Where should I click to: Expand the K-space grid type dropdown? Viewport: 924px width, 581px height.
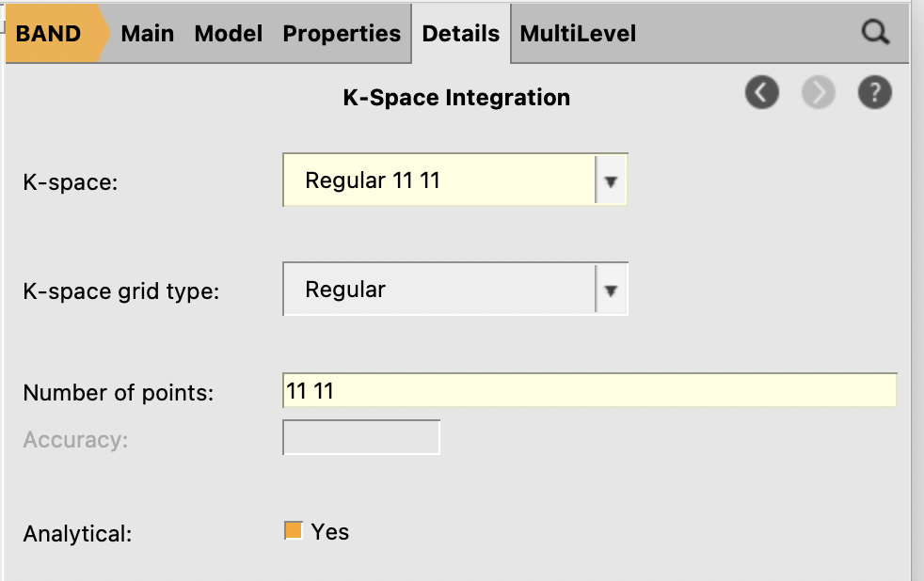[612, 289]
